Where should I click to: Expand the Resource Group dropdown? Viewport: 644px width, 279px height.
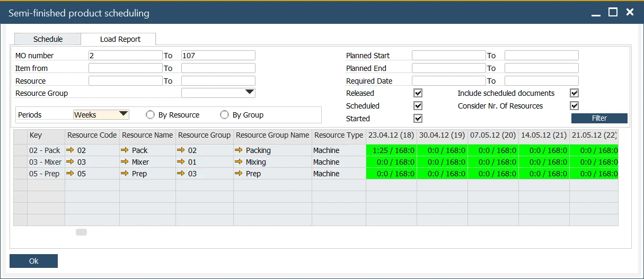(x=250, y=93)
